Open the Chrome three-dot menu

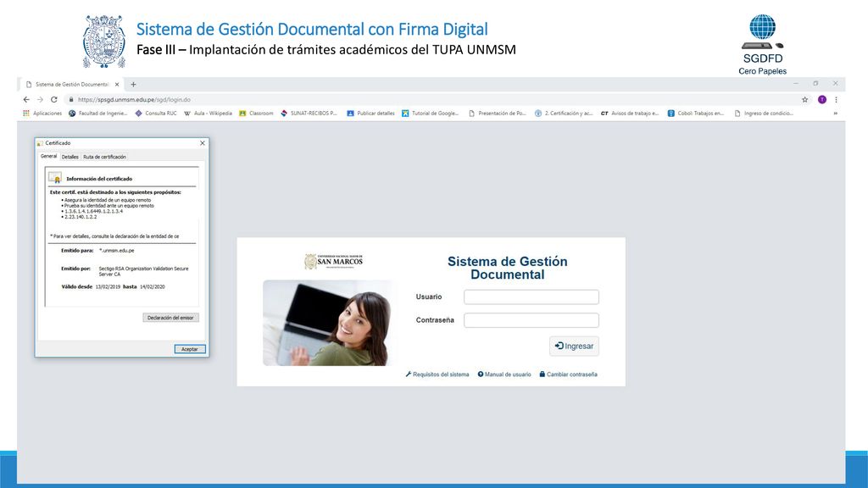click(836, 100)
